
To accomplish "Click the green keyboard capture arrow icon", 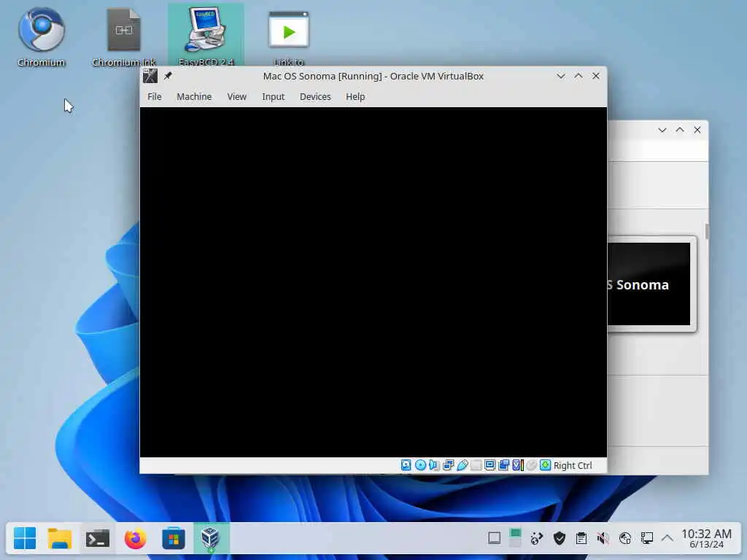I will pyautogui.click(x=545, y=465).
